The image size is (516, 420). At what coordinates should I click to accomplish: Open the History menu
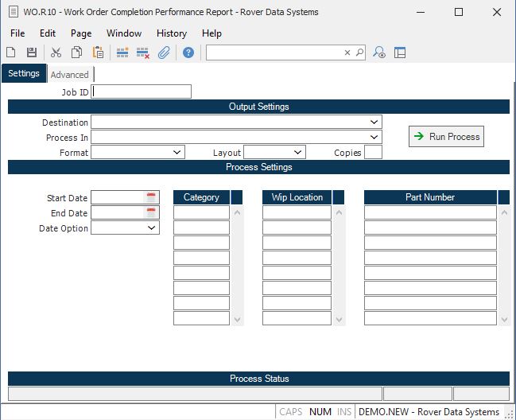pos(171,33)
